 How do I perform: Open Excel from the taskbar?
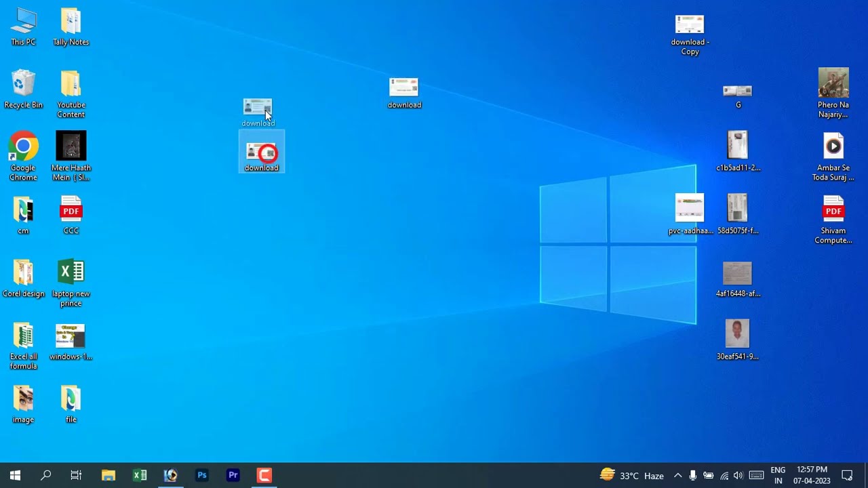click(140, 475)
